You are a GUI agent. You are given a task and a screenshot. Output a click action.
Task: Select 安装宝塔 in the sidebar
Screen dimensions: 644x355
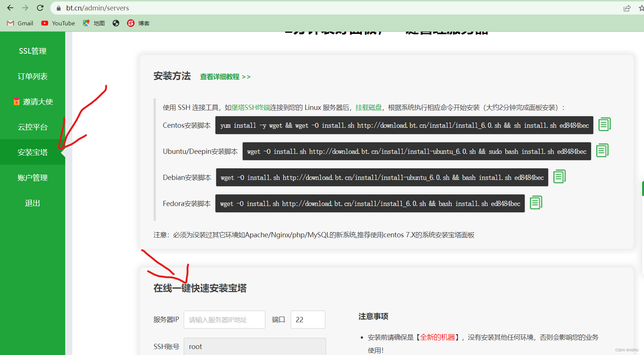(x=32, y=152)
